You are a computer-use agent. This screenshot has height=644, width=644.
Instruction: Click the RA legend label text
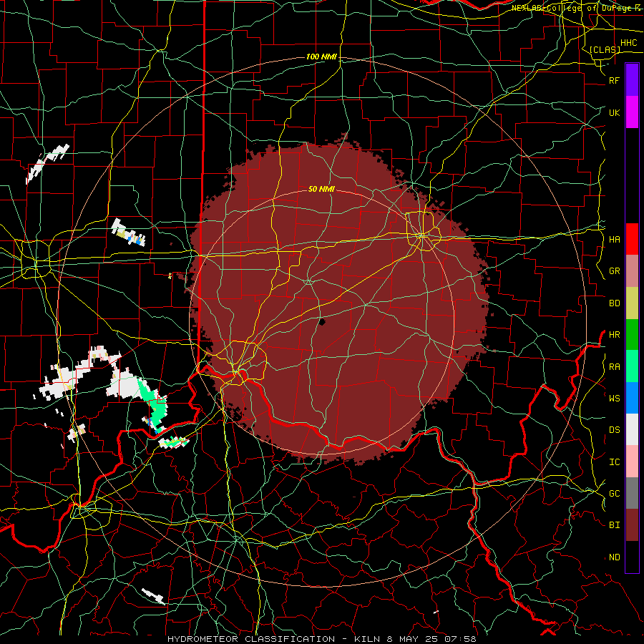click(x=614, y=367)
